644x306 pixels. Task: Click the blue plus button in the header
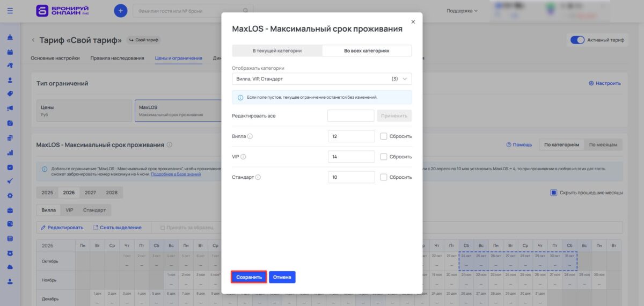[x=121, y=10]
